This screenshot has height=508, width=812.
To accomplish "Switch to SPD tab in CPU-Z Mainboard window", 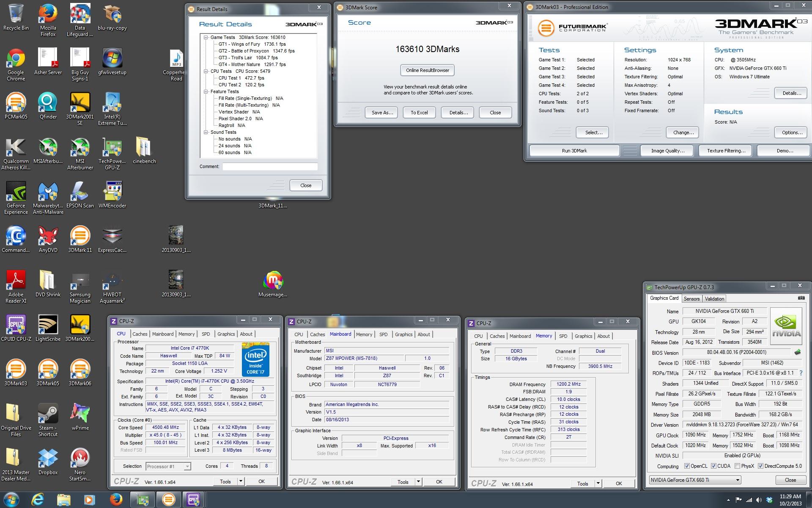I will (384, 334).
